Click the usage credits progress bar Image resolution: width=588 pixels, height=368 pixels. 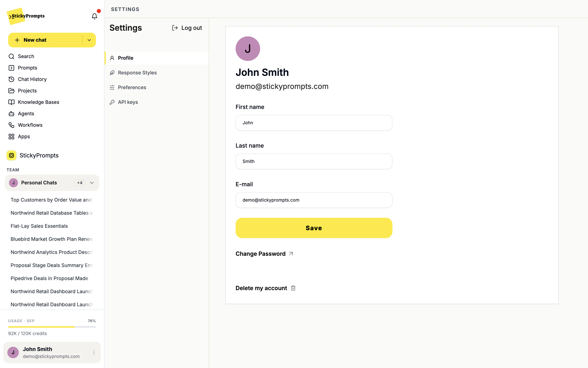(x=52, y=327)
